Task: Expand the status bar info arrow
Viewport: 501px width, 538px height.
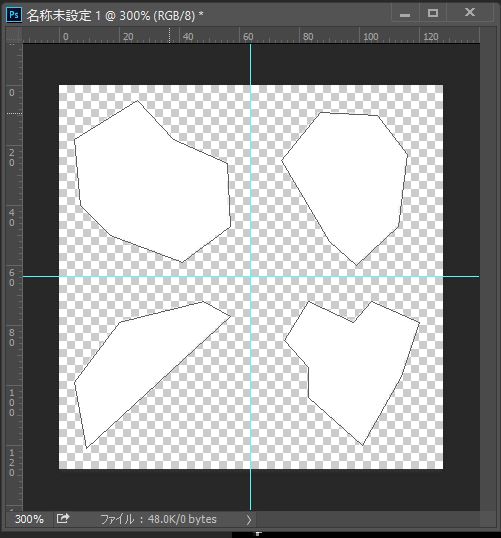Action: [249, 519]
